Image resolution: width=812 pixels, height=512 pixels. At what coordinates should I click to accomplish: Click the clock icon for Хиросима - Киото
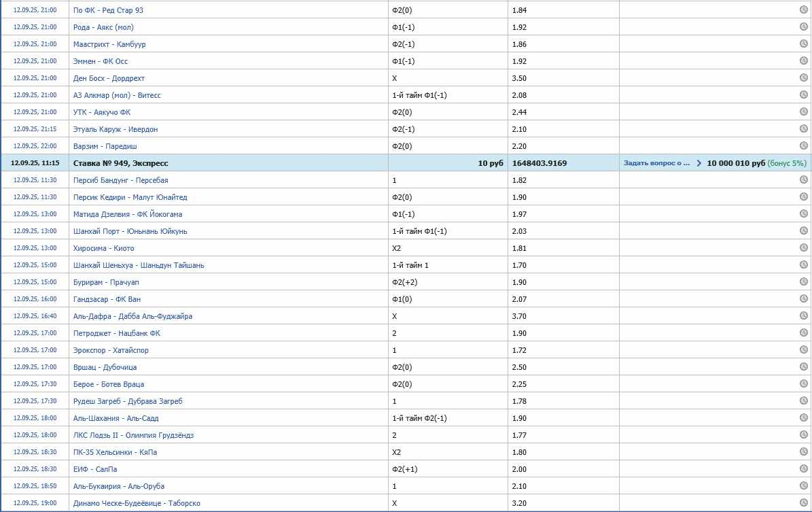[803, 248]
